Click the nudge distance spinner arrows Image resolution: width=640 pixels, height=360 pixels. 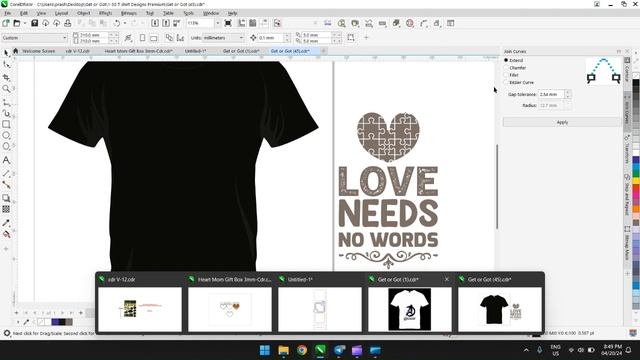point(287,38)
